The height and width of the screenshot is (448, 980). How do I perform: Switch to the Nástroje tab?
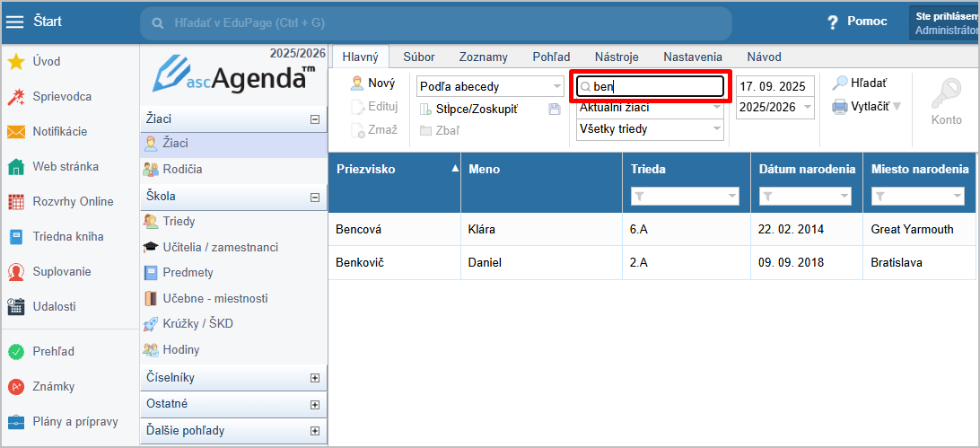click(617, 57)
